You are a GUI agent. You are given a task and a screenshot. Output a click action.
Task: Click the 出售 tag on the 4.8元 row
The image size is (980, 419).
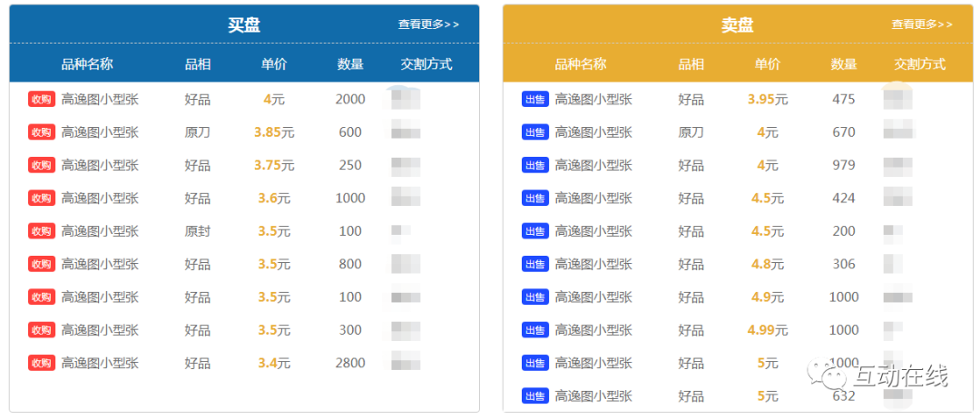click(x=535, y=264)
